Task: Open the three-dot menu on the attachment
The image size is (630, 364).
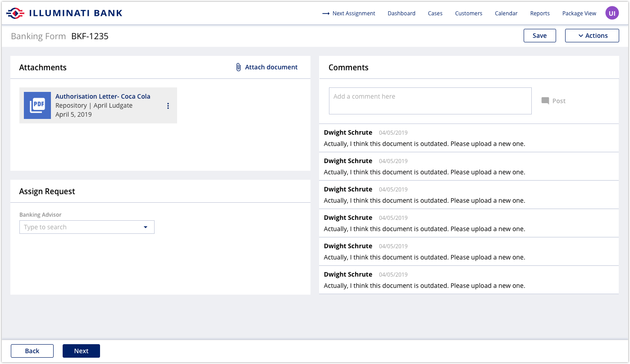Action: (x=168, y=105)
